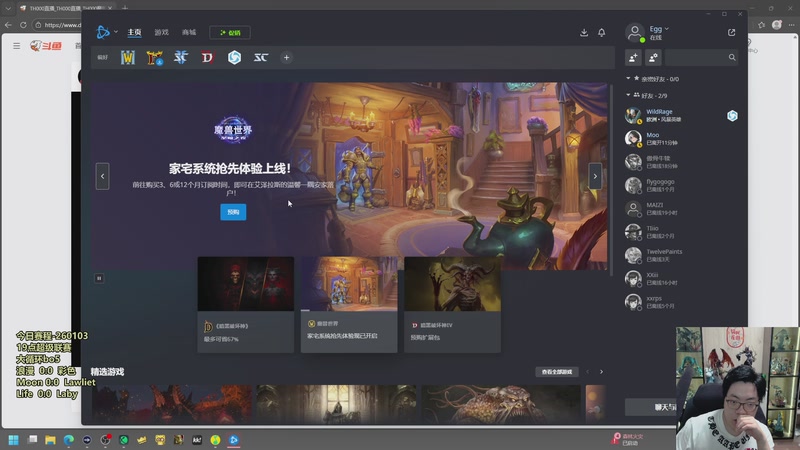Pop out the friends list window
800x450 pixels.
point(732,33)
